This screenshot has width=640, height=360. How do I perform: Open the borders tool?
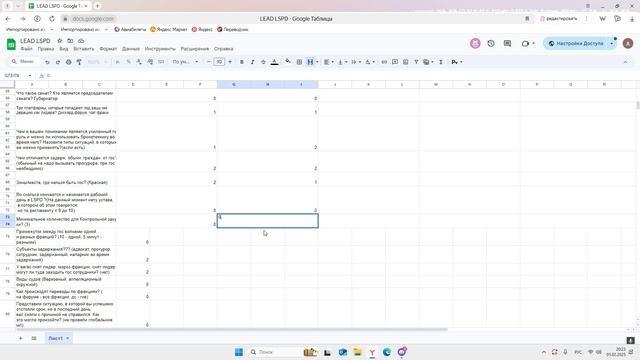(x=299, y=62)
